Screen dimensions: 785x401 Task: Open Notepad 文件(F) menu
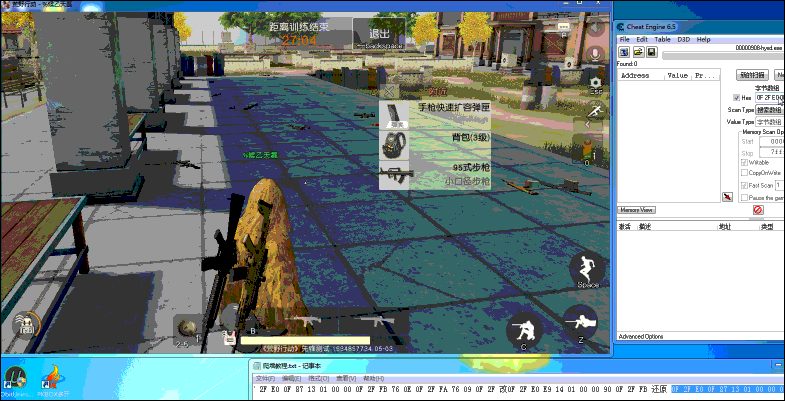coord(266,378)
